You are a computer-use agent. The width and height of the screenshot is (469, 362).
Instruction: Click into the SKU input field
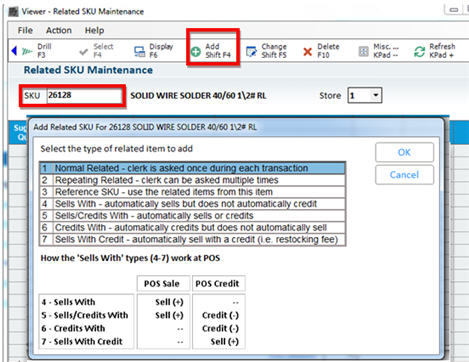coord(84,95)
